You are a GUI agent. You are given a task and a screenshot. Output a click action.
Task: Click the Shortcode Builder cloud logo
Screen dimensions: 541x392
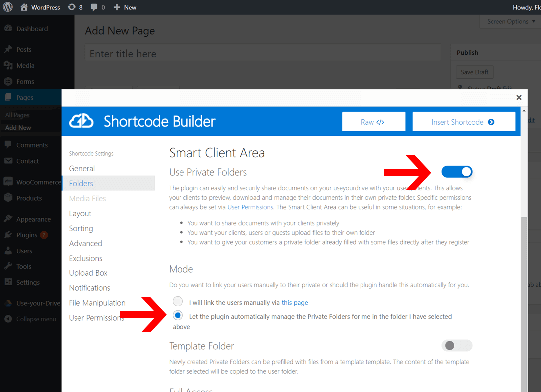81,121
